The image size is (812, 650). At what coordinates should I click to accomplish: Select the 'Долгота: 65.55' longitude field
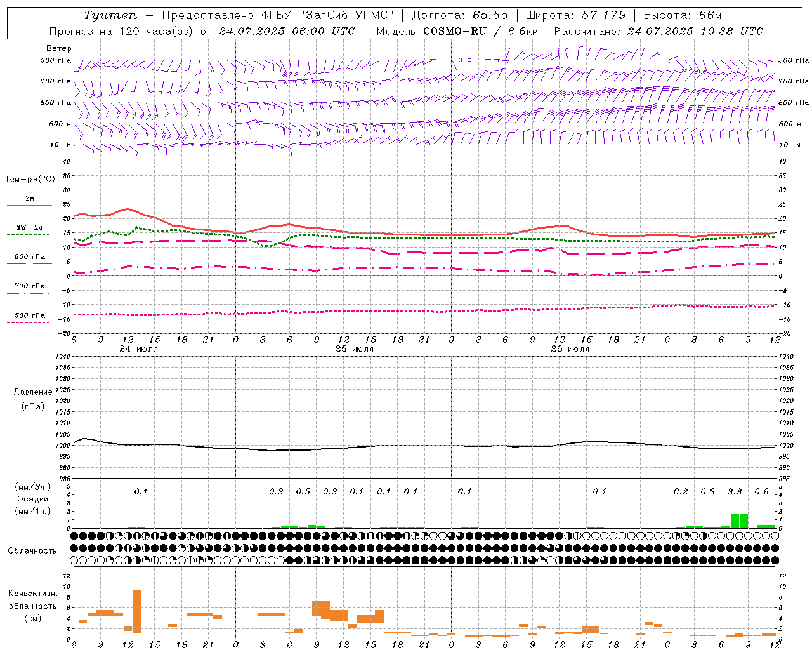tap(461, 15)
